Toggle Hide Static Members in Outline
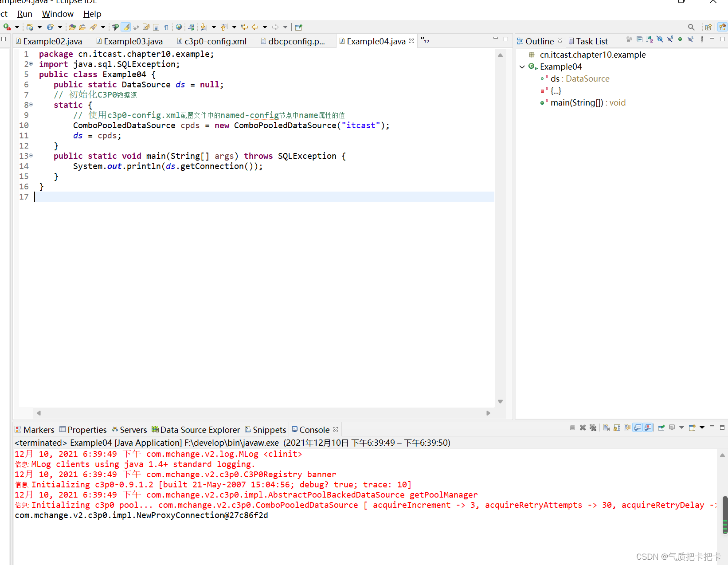Screen dimensions: 728x565 point(670,39)
